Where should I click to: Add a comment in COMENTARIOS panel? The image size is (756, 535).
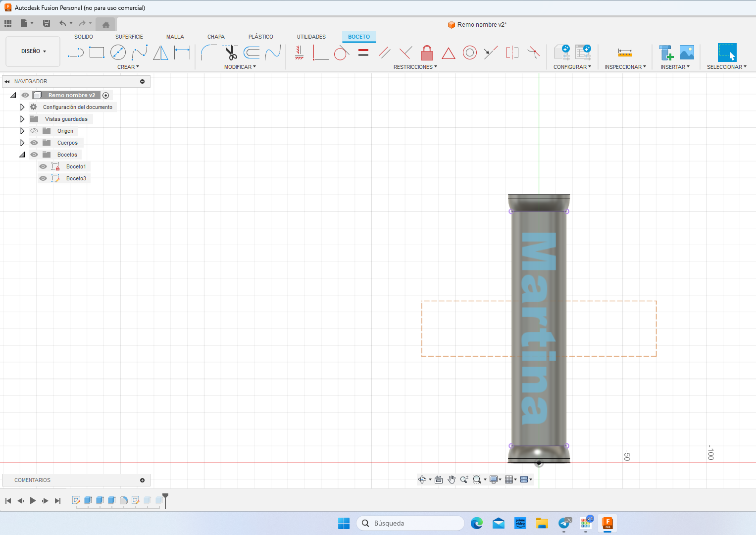click(142, 480)
